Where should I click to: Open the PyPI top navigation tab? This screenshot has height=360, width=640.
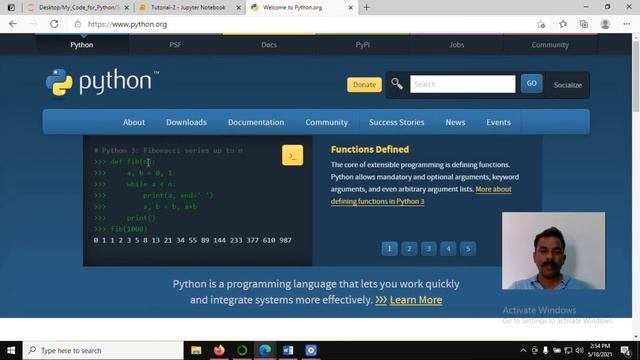(x=362, y=45)
